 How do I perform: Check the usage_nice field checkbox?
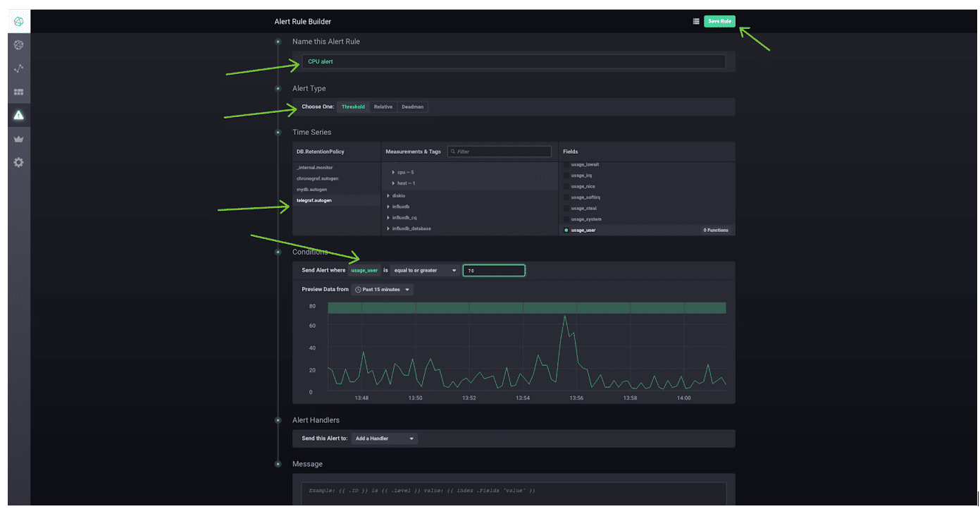pos(566,186)
